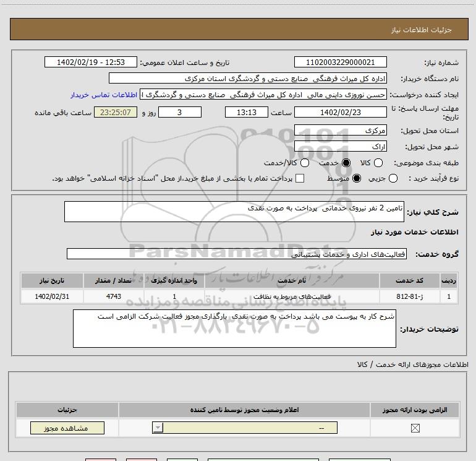The width and height of the screenshot is (476, 461).
Task: Click the need date cell 1402/02/31
Action: (52, 296)
